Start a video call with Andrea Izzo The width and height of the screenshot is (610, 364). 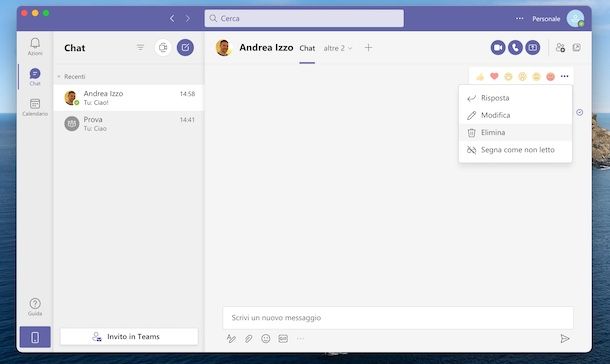click(498, 48)
